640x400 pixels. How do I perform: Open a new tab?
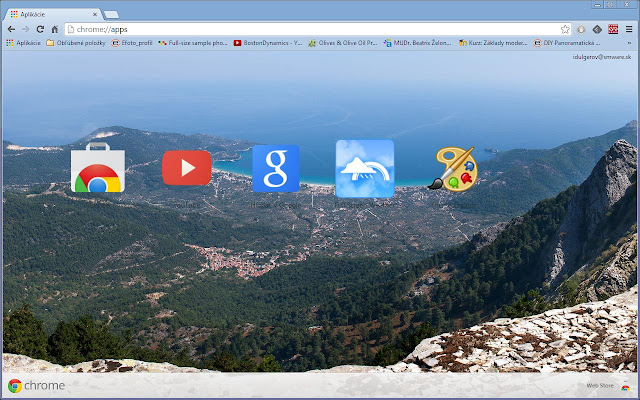111,15
